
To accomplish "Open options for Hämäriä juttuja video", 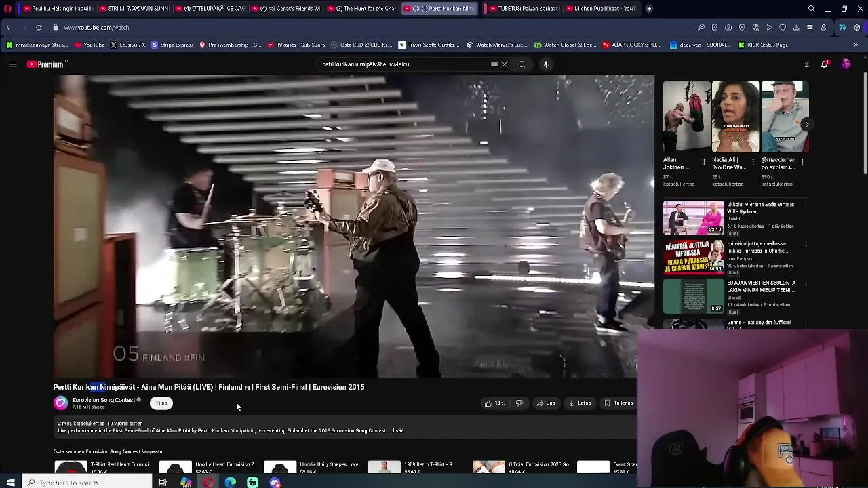I will point(806,244).
